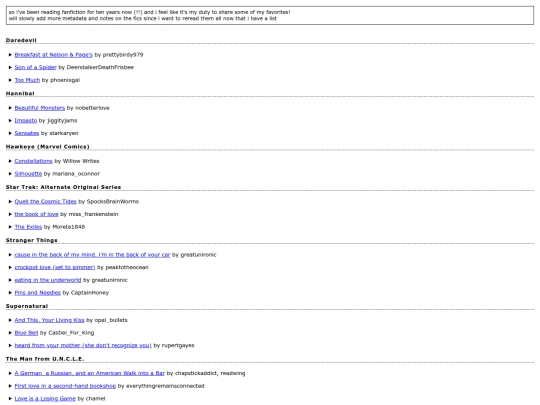Screen dimensions: 540x405
Task: Open The Exiles link by Moreta1848
Action: point(28,227)
